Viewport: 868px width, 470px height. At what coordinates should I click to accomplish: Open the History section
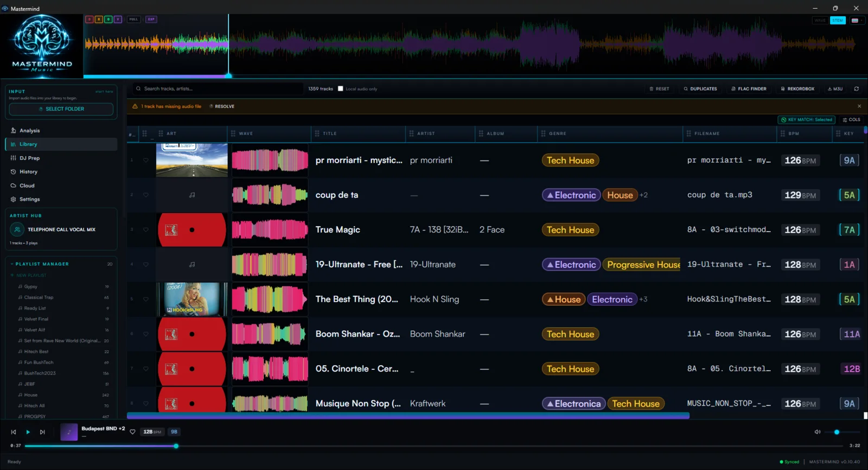pos(61,172)
